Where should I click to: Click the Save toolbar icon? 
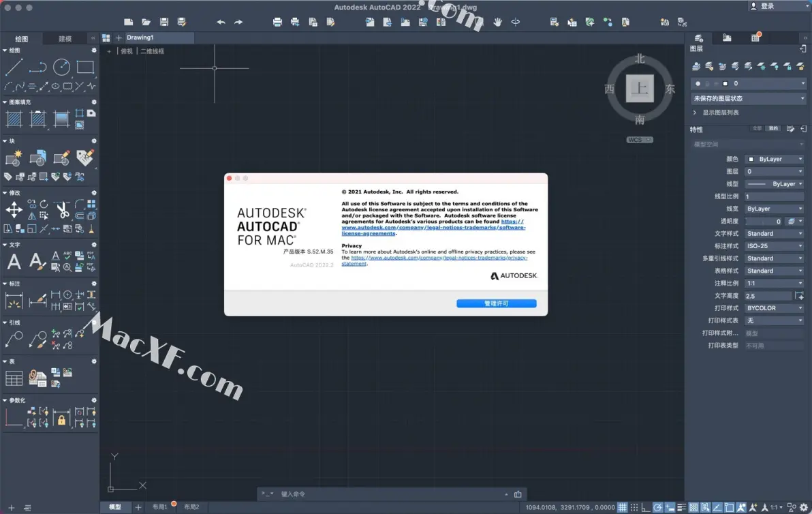(x=164, y=22)
